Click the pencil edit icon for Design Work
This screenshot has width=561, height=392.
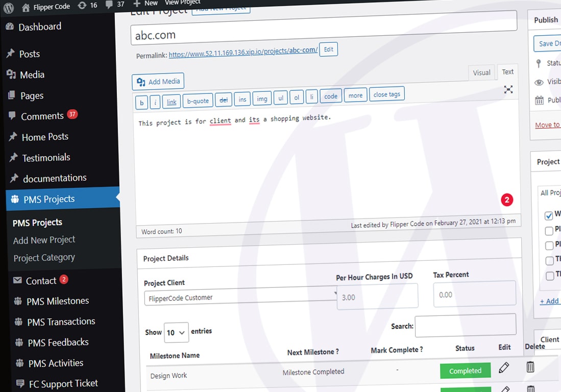[504, 367]
